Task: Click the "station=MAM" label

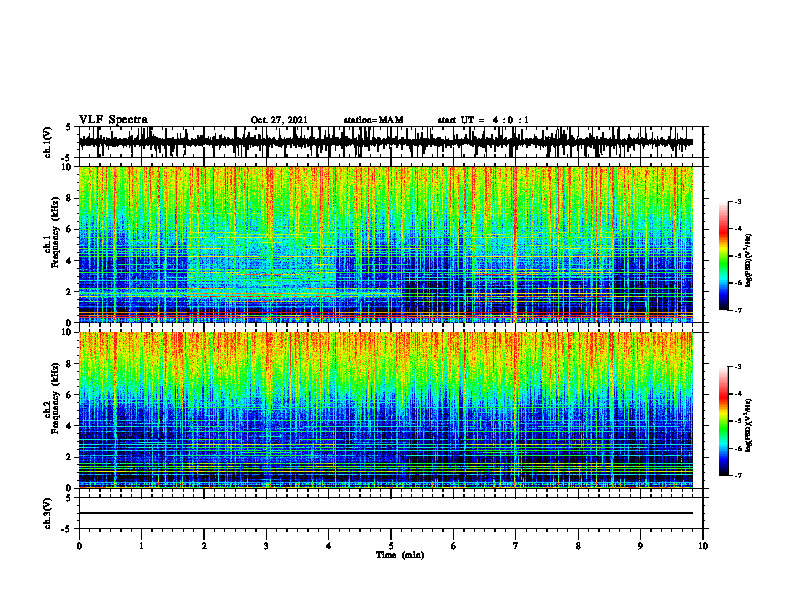Action: [x=373, y=120]
